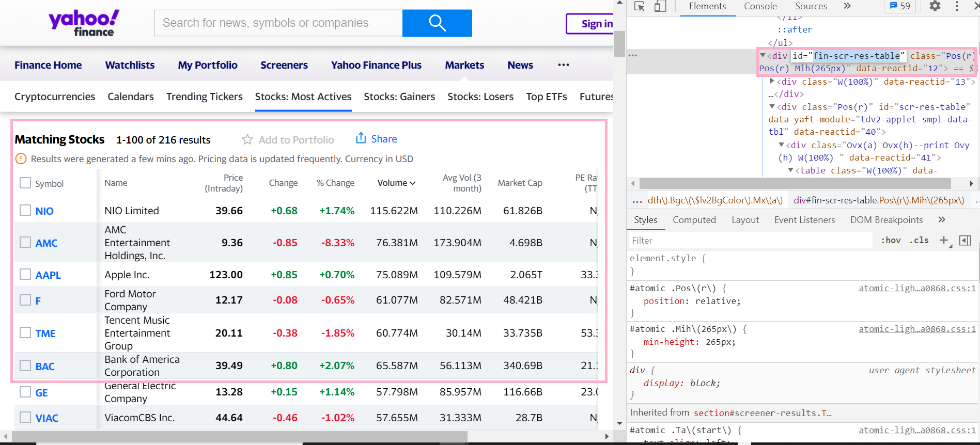This screenshot has width=980, height=445.
Task: Collapse the table W(100%) node
Action: coord(790,170)
